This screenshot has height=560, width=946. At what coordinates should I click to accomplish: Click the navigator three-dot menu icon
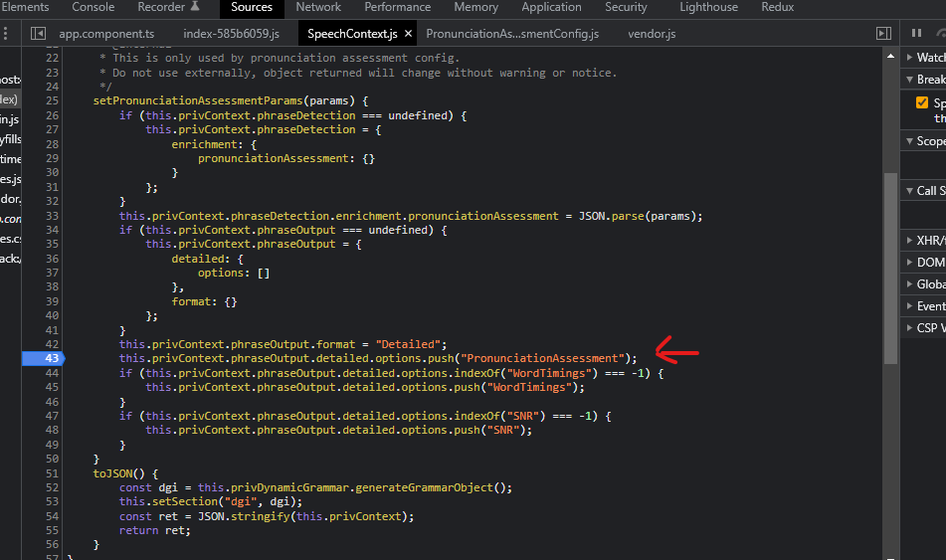click(x=5, y=33)
